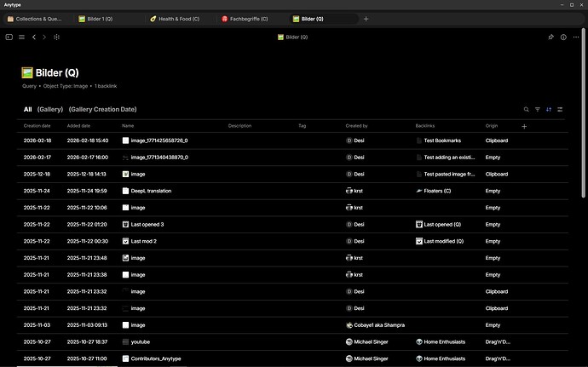Add a new column with plus icon
The height and width of the screenshot is (367, 588).
[x=524, y=126]
